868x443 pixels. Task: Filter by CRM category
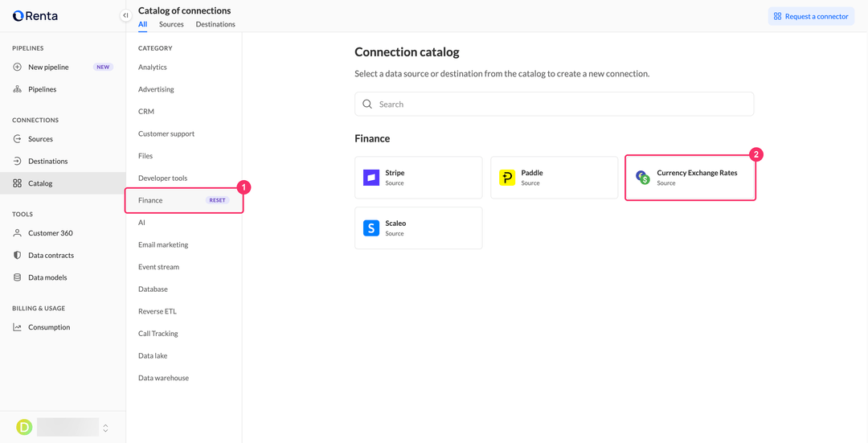coord(146,111)
